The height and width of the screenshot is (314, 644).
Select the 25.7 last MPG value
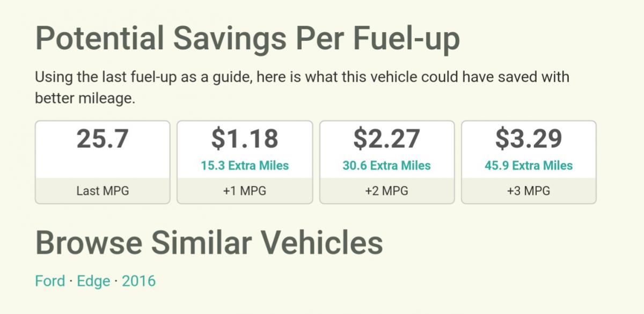tap(103, 139)
